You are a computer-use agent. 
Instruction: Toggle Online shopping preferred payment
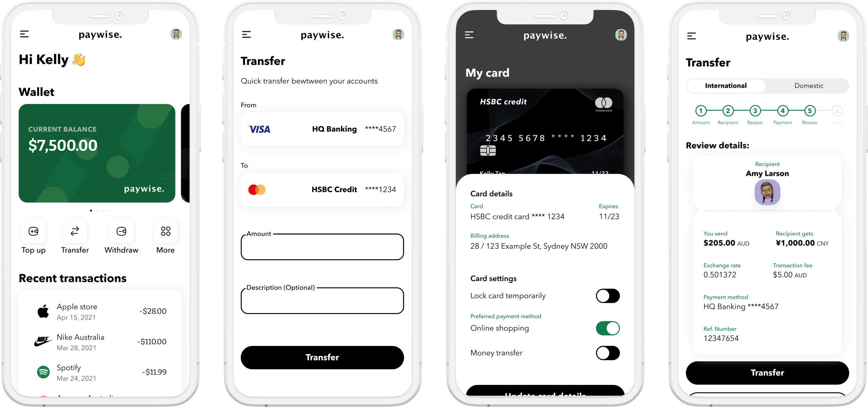(608, 328)
